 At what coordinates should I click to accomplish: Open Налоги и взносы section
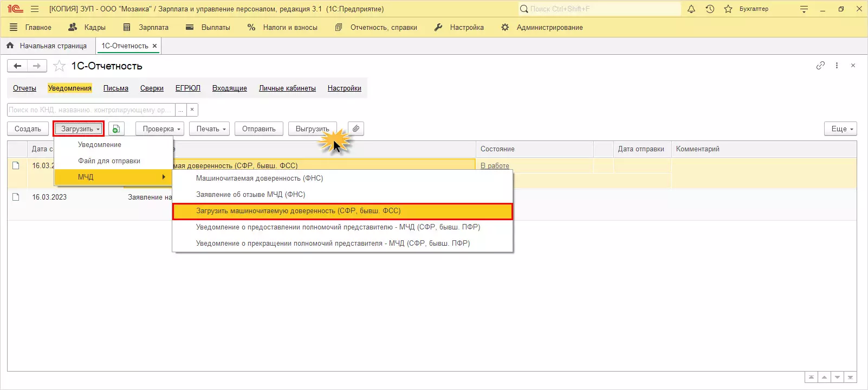(282, 27)
